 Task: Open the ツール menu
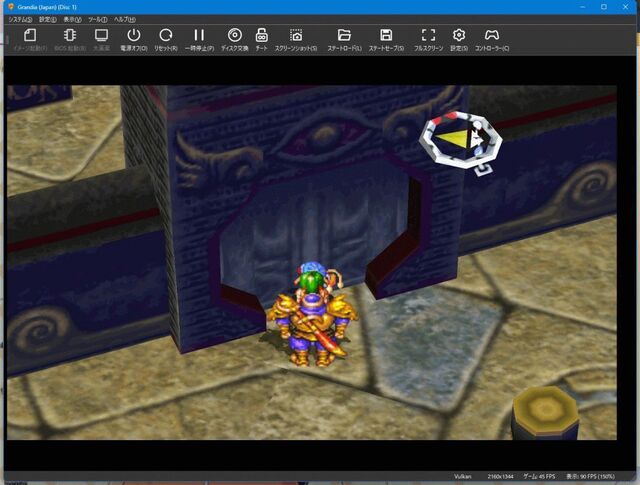point(98,19)
